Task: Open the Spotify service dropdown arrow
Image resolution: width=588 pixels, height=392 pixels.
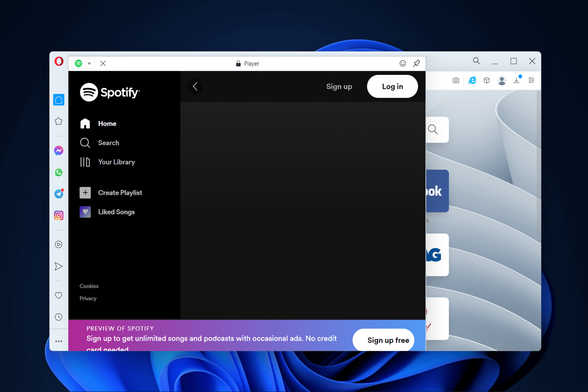Action: 89,63
